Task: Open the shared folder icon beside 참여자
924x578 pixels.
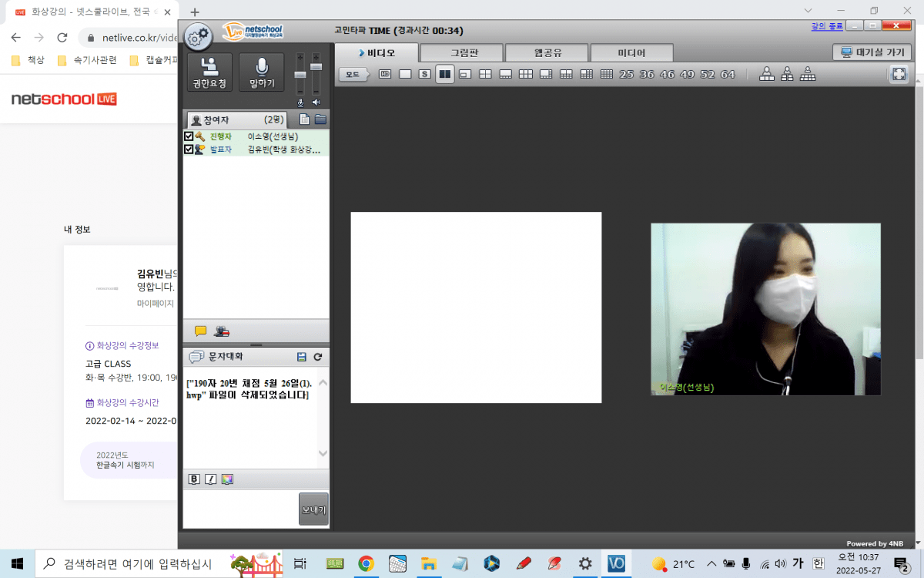Action: click(320, 119)
